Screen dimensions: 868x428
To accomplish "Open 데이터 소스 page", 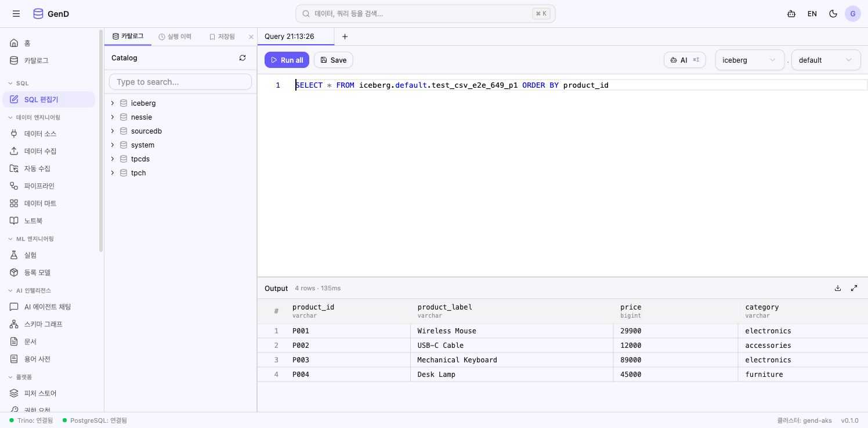I will pyautogui.click(x=49, y=134).
